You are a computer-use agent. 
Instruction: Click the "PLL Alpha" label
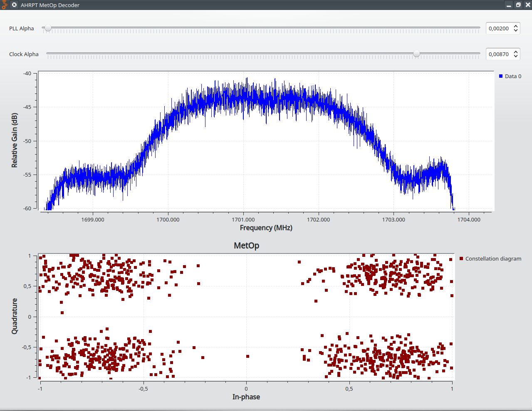tap(22, 28)
